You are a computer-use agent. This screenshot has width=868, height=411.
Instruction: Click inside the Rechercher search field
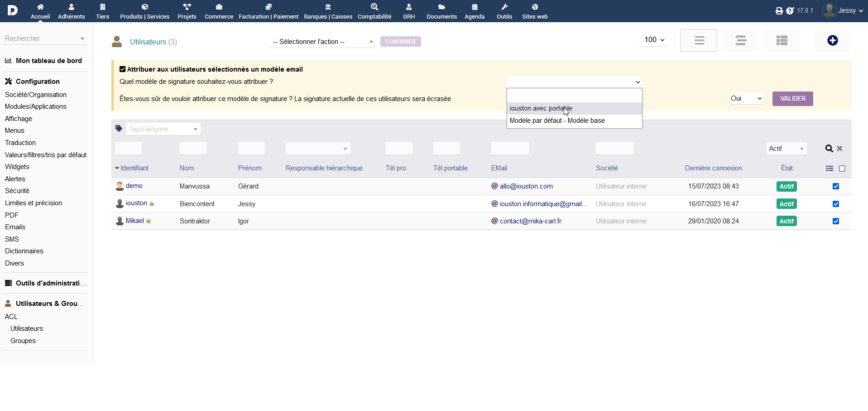[41, 38]
